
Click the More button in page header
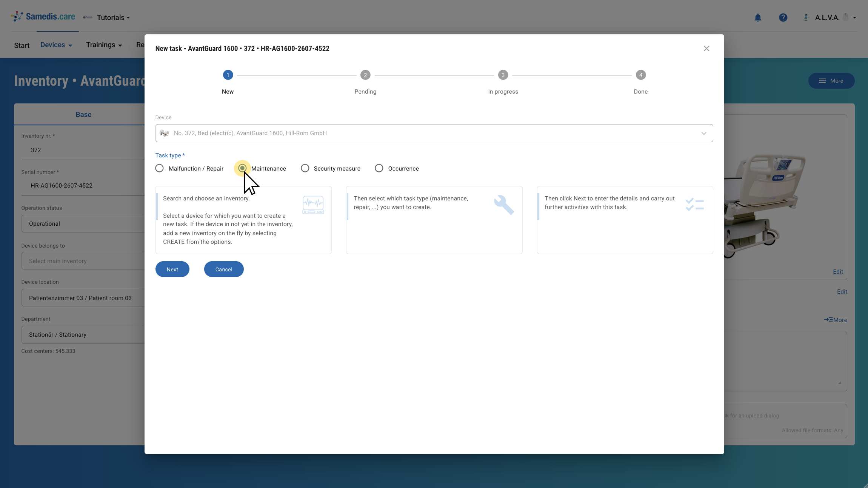831,81
